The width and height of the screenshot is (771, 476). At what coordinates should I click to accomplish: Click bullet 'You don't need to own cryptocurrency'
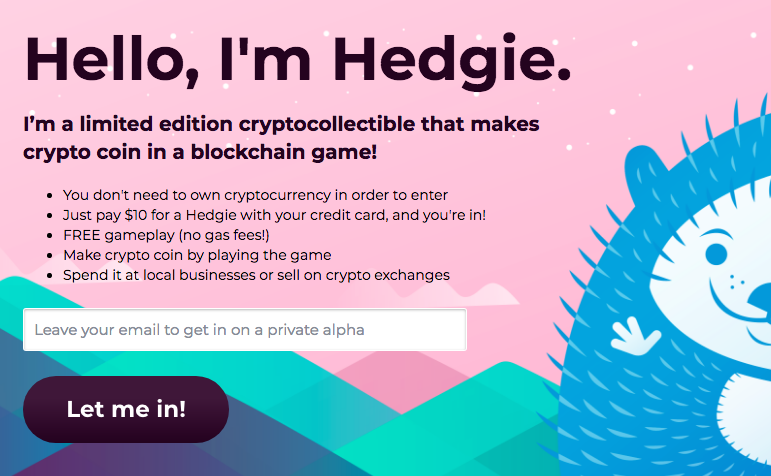(x=255, y=195)
